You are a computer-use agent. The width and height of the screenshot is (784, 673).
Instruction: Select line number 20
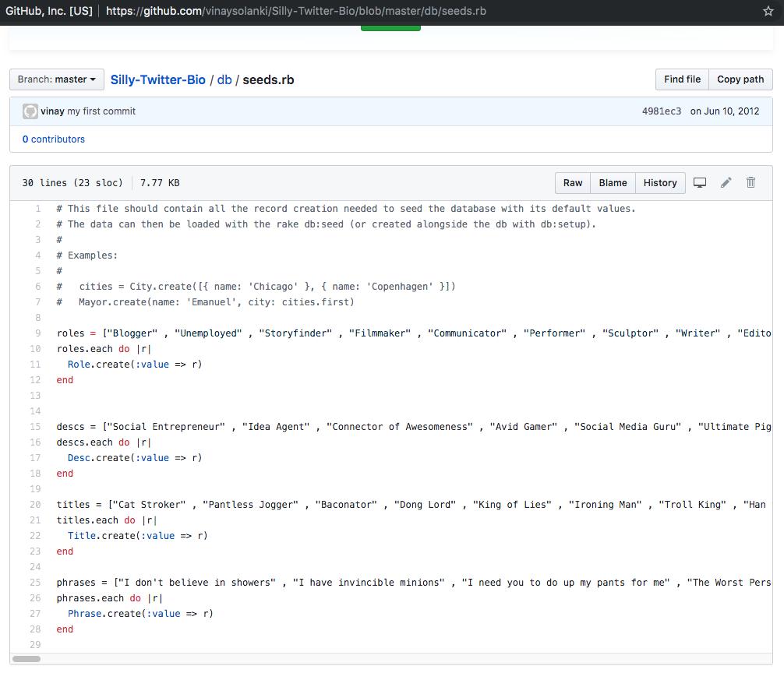click(x=35, y=505)
